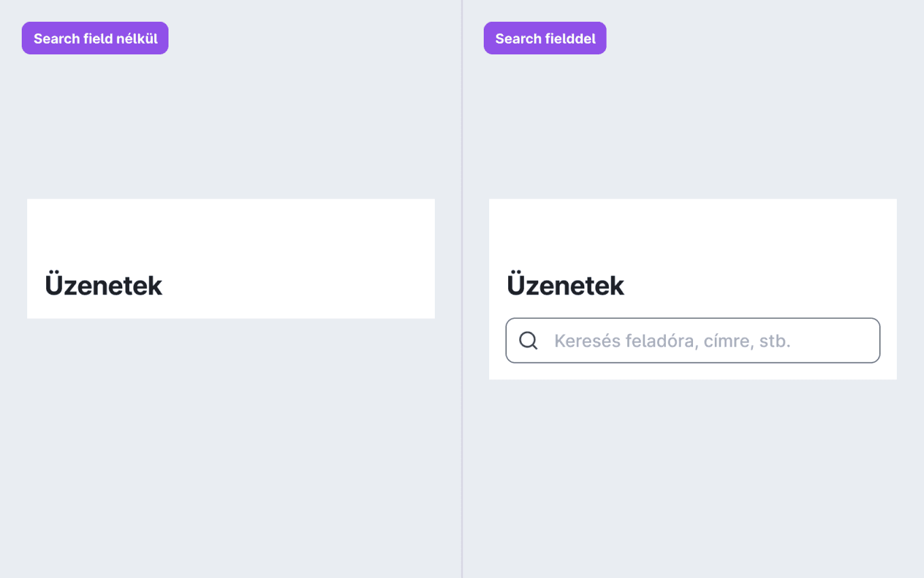Select the "Search fielddel" purple label
Image resolution: width=924 pixels, height=578 pixels.
(545, 38)
